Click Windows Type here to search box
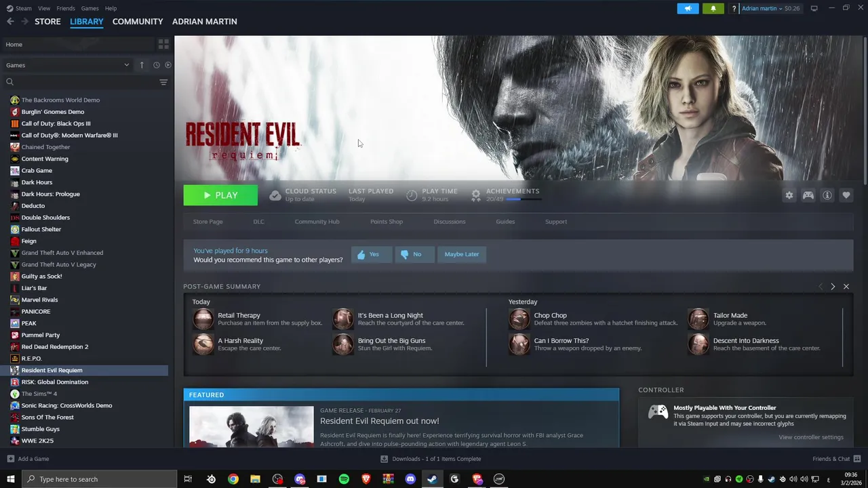Image resolution: width=868 pixels, height=488 pixels. click(99, 479)
